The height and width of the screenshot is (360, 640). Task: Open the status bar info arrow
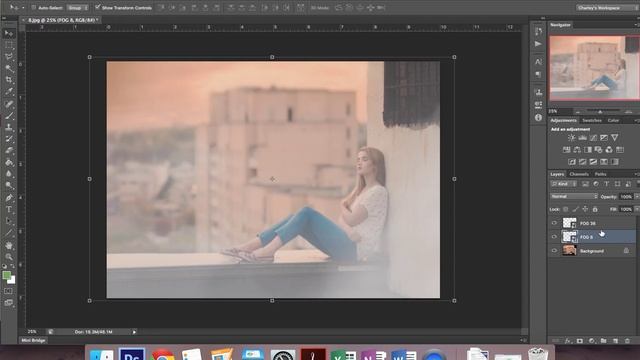pos(134,332)
